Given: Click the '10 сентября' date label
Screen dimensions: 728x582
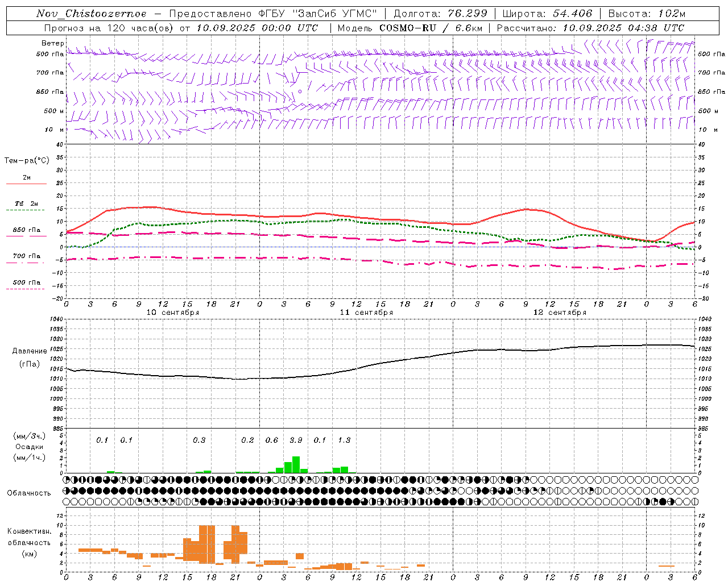Looking at the screenshot, I should [x=173, y=312].
